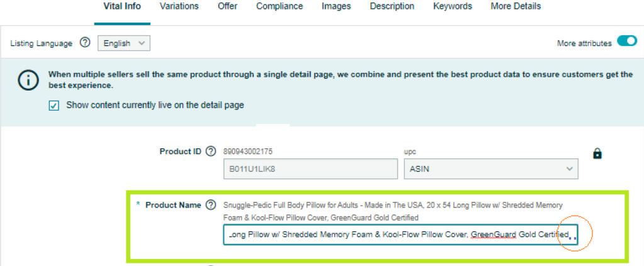The image size is (644, 266).
Task: Click the padlock icon near Product ID
Action: 597,154
